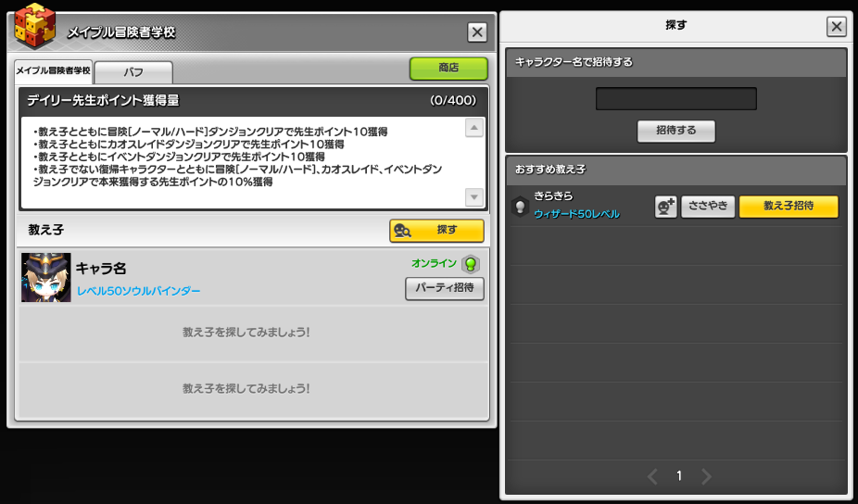Click the scroll up arrow in points description
858x504 pixels.
tap(473, 128)
